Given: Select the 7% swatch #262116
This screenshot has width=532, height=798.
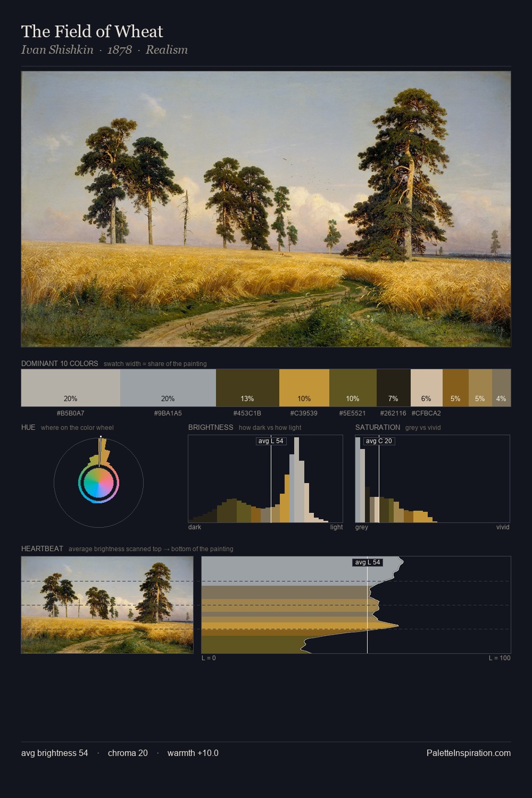Looking at the screenshot, I should coord(394,388).
